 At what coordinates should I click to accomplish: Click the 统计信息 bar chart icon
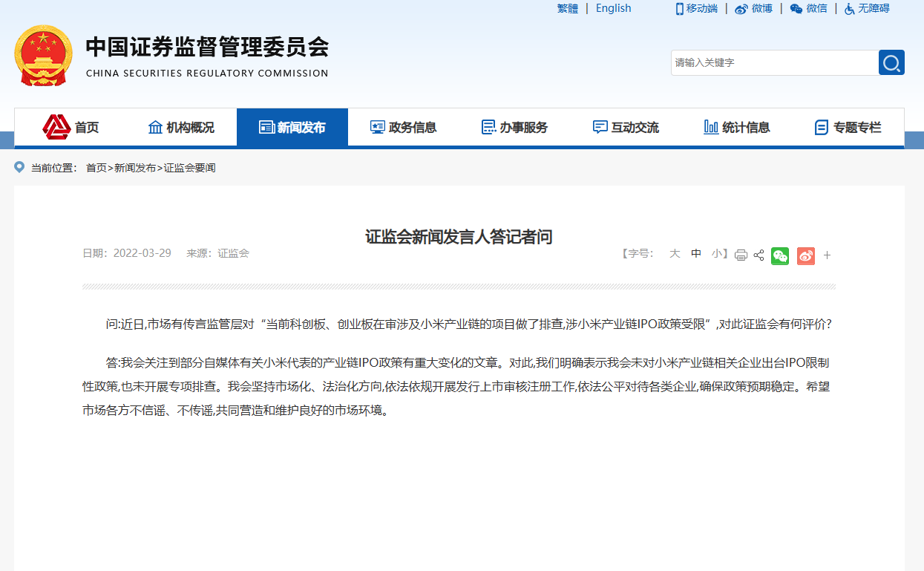click(711, 127)
